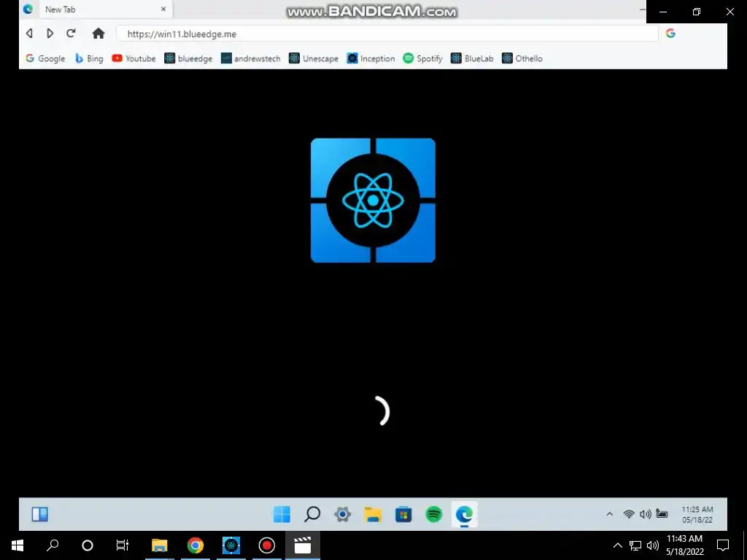Focus the address bar showing win11.blueedge.me
Image resolution: width=747 pixels, height=560 pixels.
point(387,34)
